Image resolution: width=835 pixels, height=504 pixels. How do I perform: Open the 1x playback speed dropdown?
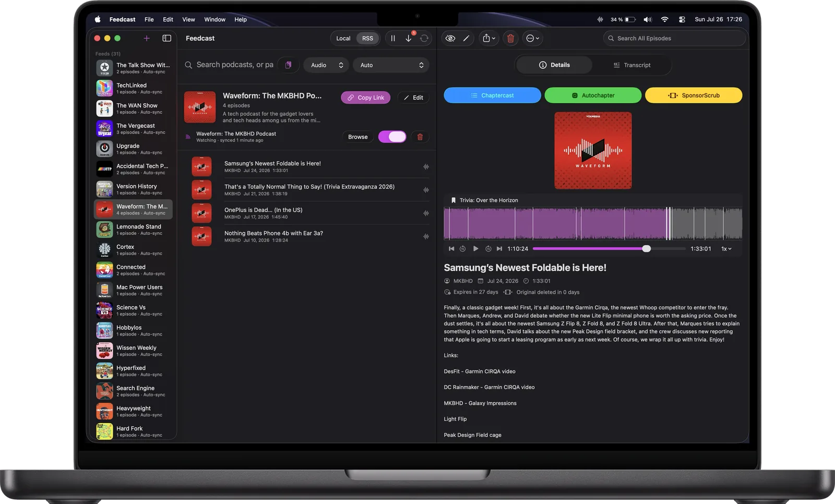726,249
